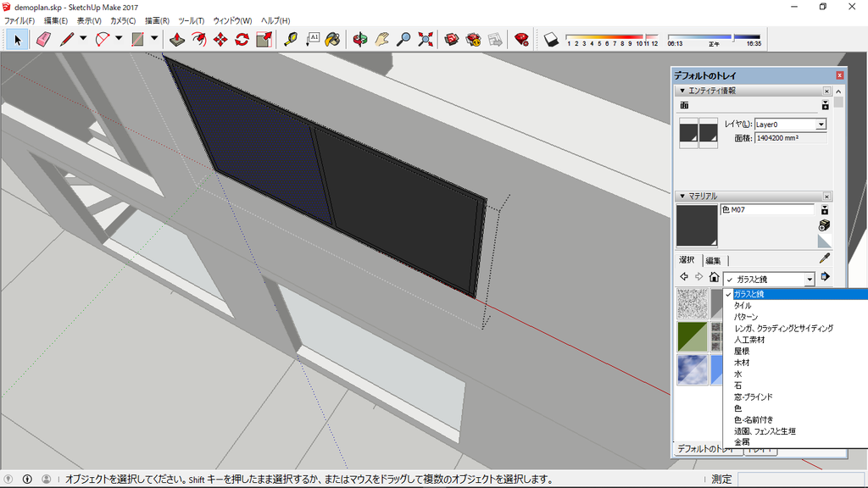
Task: Click the In Model home icon
Action: (714, 277)
